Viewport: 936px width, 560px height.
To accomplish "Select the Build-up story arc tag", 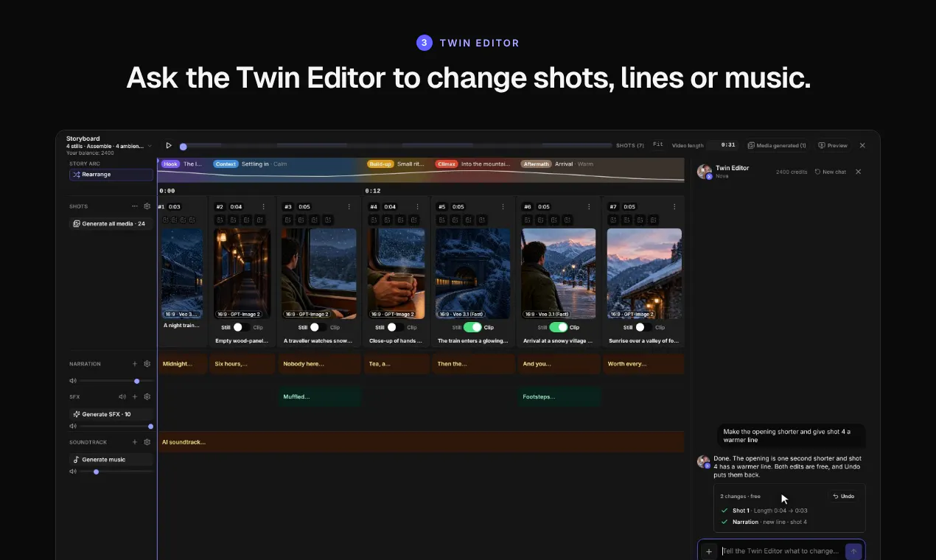I will pyautogui.click(x=380, y=164).
